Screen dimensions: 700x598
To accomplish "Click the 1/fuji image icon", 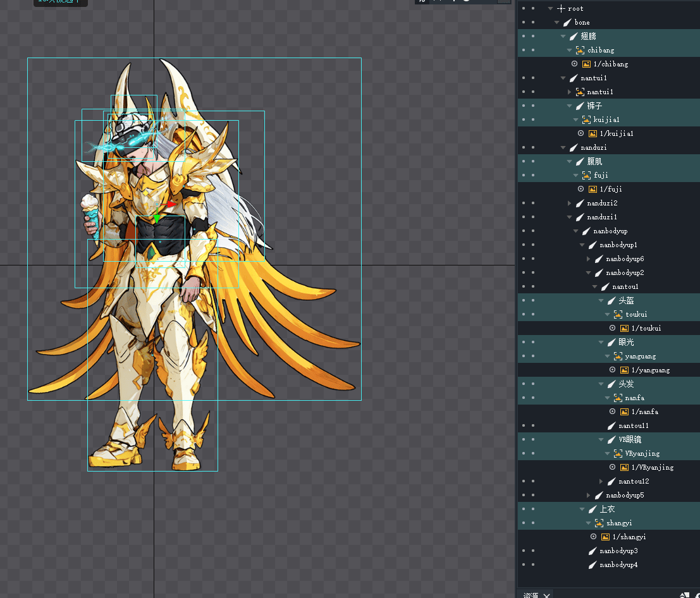I will point(593,189).
